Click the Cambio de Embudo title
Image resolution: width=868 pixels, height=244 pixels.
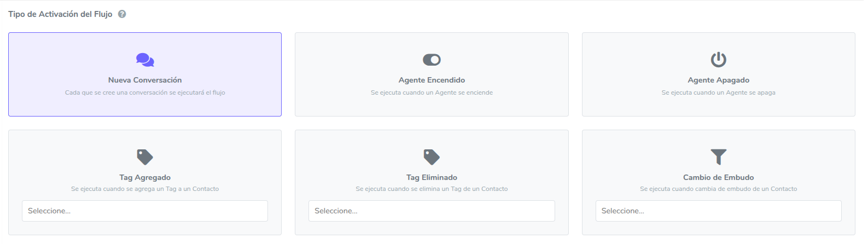point(718,177)
